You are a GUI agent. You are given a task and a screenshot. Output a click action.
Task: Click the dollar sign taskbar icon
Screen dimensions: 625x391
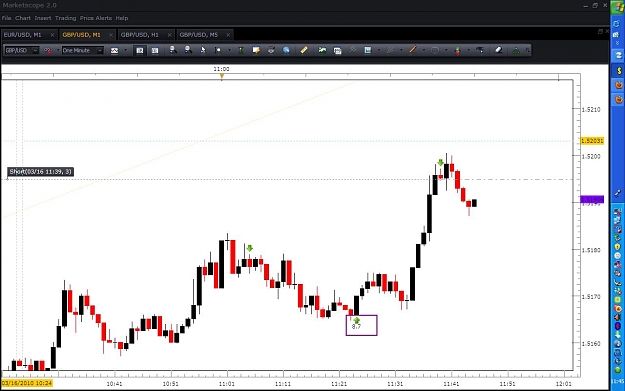[x=618, y=71]
